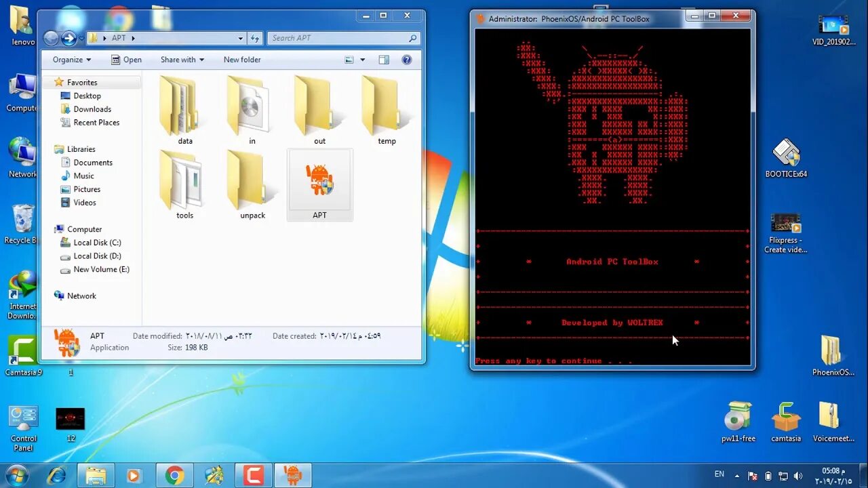Select Network in navigation pane
The image size is (868, 488).
tap(81, 296)
